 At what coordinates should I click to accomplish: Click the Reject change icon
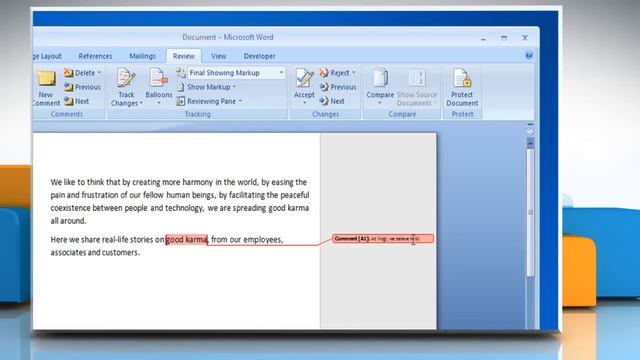point(324,73)
